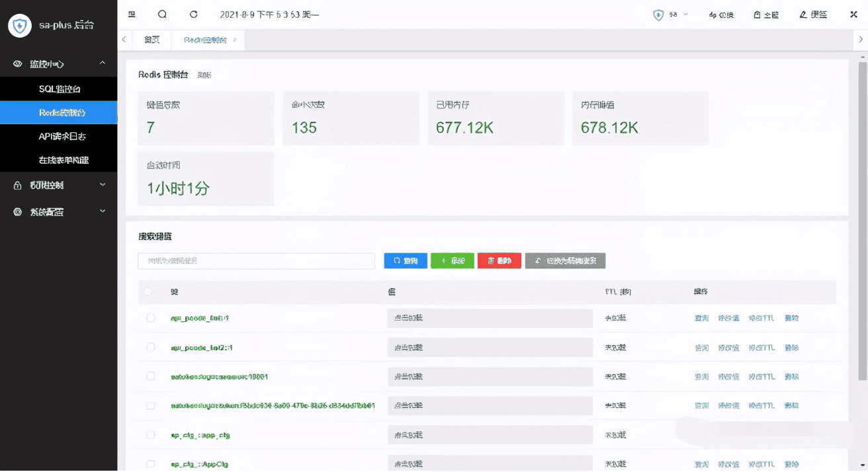Load the value (点击加载) in the first key row

[x=490, y=318]
